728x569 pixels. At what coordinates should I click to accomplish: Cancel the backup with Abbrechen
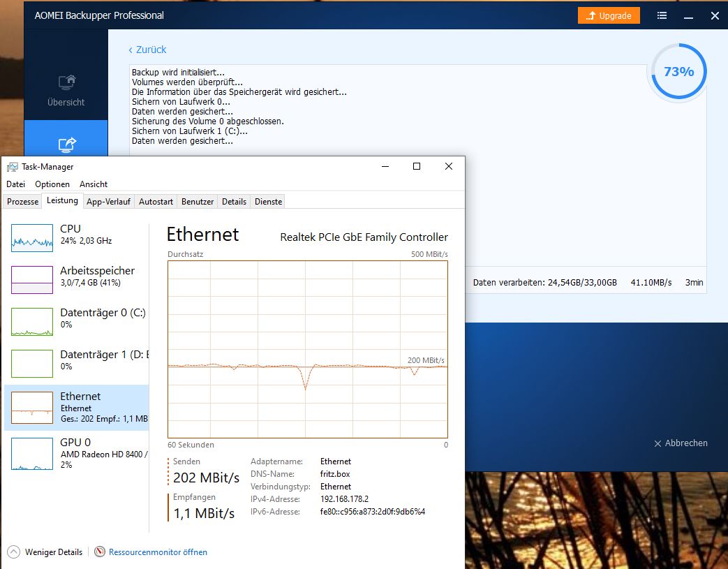pyautogui.click(x=681, y=443)
